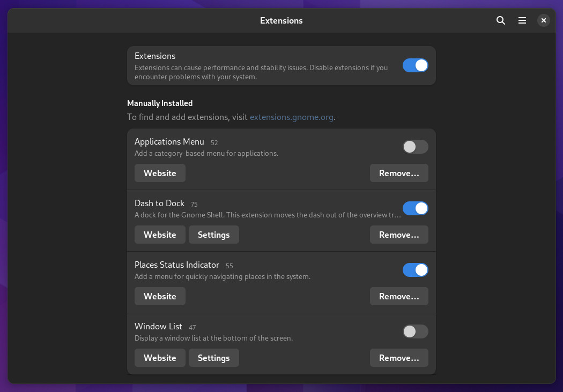Open Places Status Indicator website
Viewport: 563px width, 392px height.
point(160,296)
